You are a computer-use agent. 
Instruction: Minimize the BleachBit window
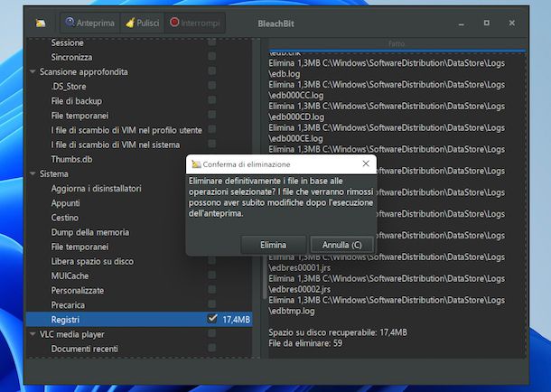(462, 23)
